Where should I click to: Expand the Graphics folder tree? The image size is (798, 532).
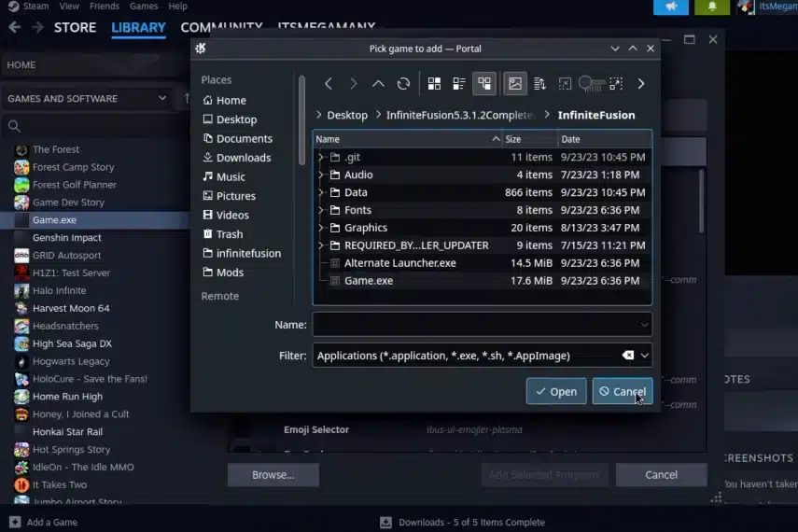coord(321,228)
